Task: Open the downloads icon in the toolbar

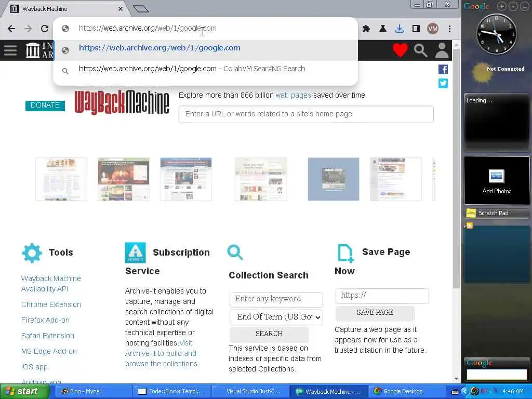Action: pos(400,29)
